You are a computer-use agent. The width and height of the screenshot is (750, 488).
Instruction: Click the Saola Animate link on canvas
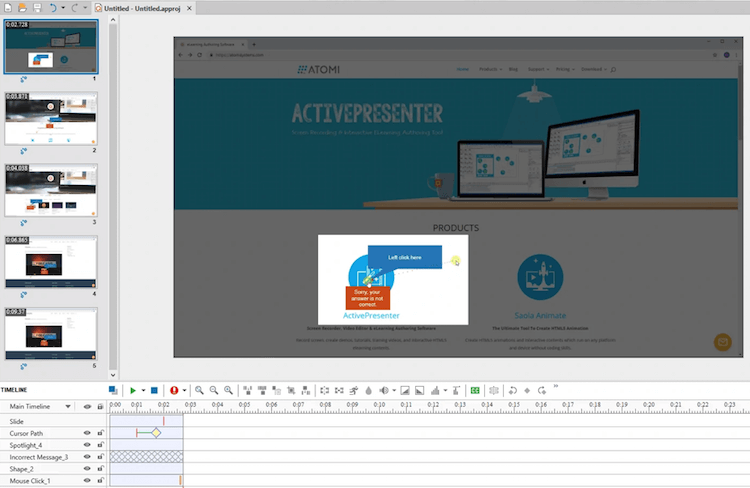[540, 315]
